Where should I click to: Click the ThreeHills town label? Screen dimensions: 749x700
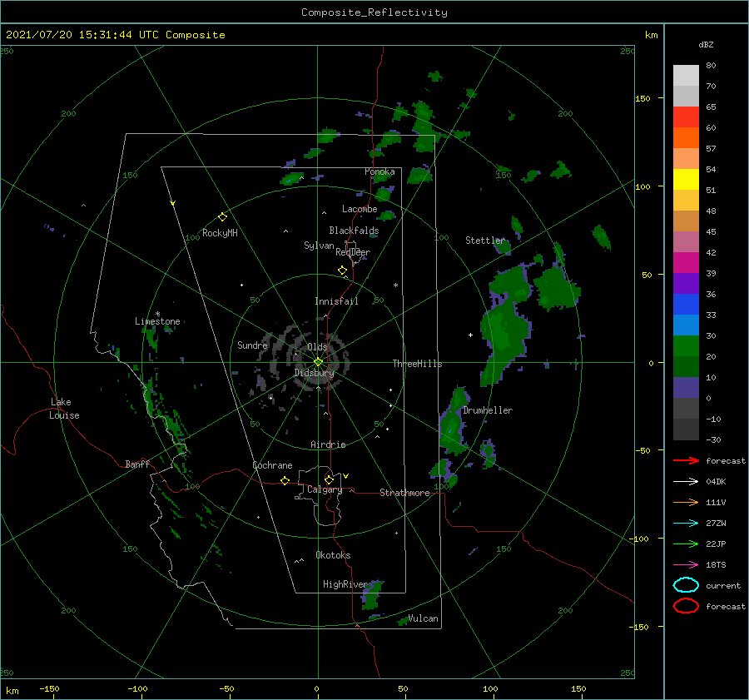[418, 364]
